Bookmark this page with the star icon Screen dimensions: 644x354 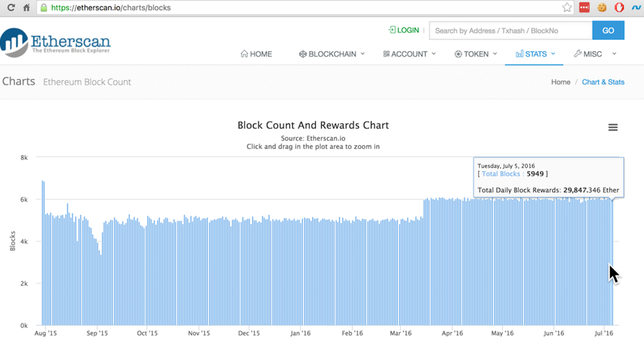[x=567, y=8]
